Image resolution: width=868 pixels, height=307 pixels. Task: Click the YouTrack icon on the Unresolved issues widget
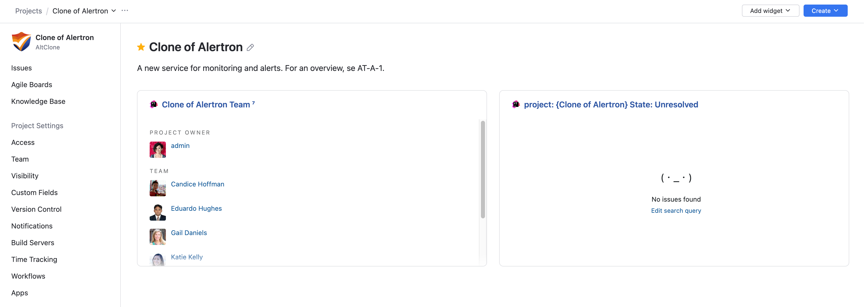coord(515,104)
